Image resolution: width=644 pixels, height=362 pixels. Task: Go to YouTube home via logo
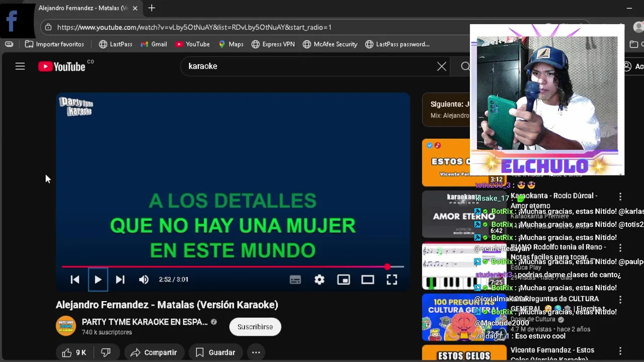click(x=61, y=66)
